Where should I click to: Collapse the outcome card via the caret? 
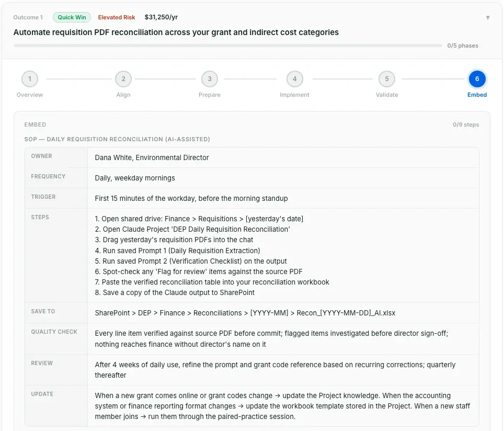tap(488, 17)
